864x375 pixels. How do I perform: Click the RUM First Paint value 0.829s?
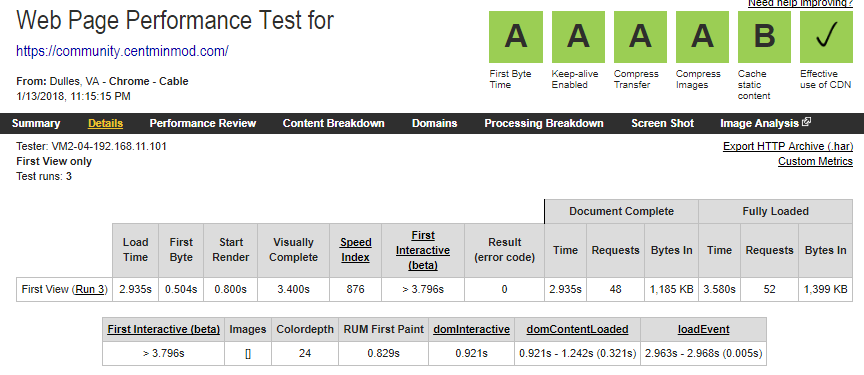click(384, 354)
